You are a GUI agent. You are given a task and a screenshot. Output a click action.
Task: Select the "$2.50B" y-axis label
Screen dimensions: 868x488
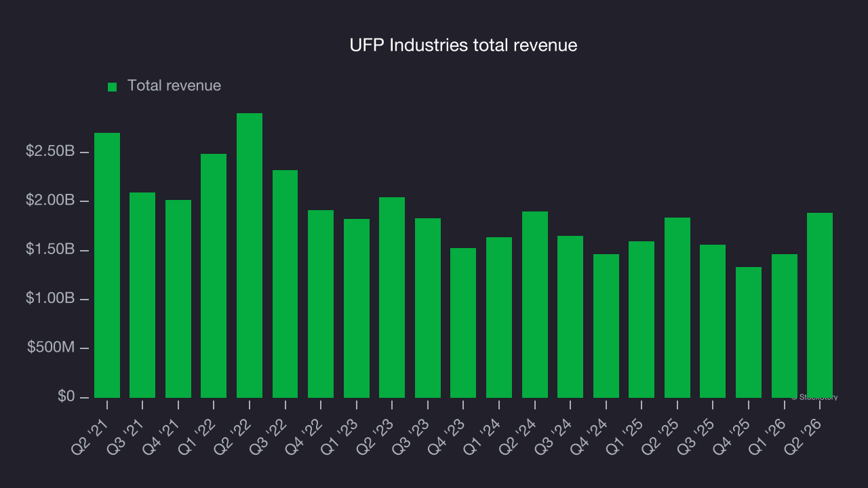[50, 151]
